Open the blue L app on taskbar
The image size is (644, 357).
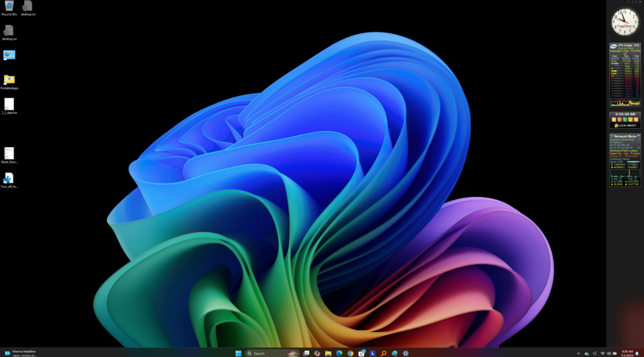372,353
